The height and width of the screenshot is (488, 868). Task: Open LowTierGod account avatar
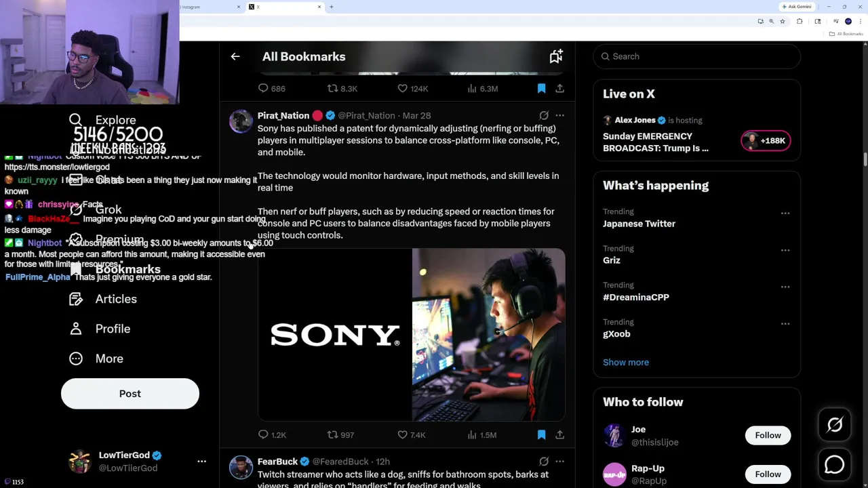(x=80, y=462)
